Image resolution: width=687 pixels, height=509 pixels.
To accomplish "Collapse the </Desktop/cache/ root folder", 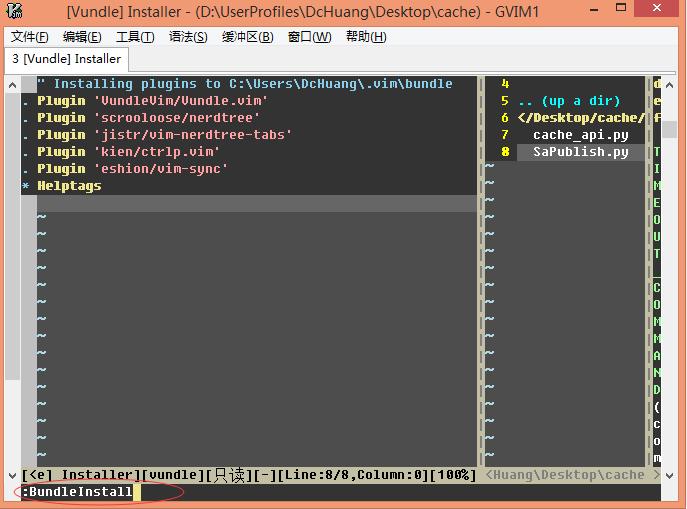I will (x=581, y=117).
